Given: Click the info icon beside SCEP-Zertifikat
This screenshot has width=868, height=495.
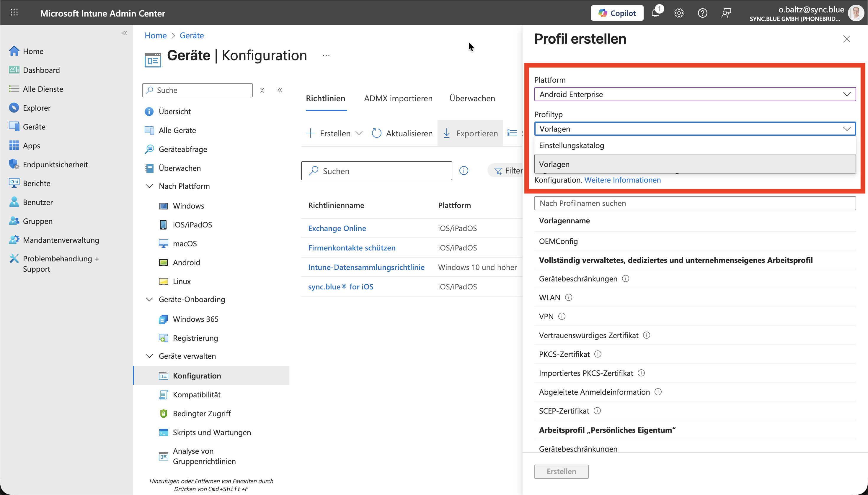Looking at the screenshot, I should click(597, 411).
